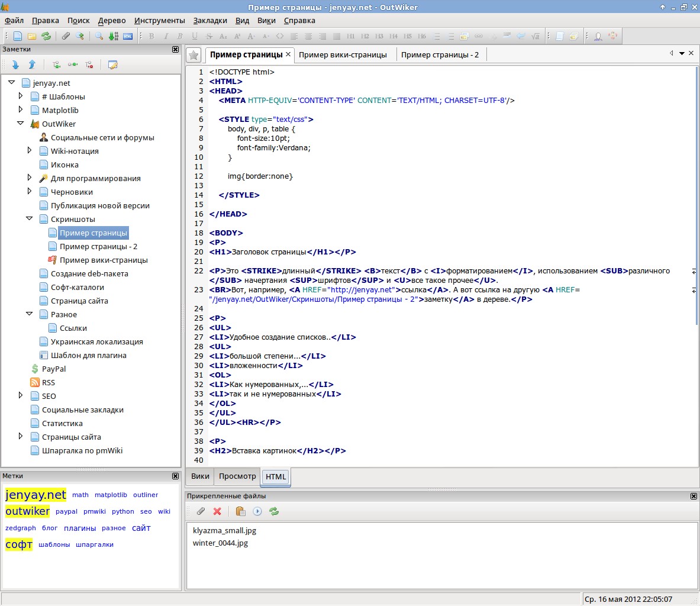The image size is (700, 606).
Task: Open the Инструменты menu
Action: coord(159,20)
